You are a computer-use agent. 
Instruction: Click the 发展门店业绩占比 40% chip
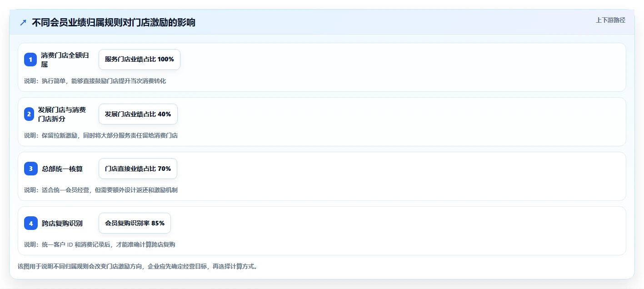pos(138,114)
